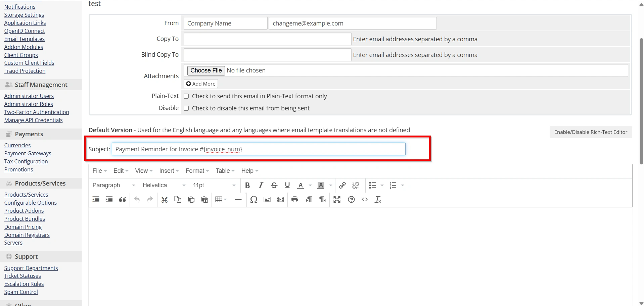Apply underline formatting
The width and height of the screenshot is (644, 306).
(x=287, y=185)
